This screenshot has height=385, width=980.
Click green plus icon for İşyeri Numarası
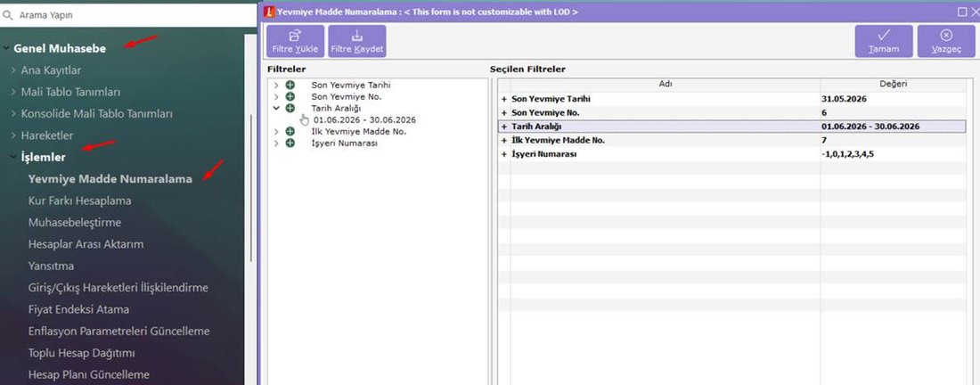coord(290,143)
